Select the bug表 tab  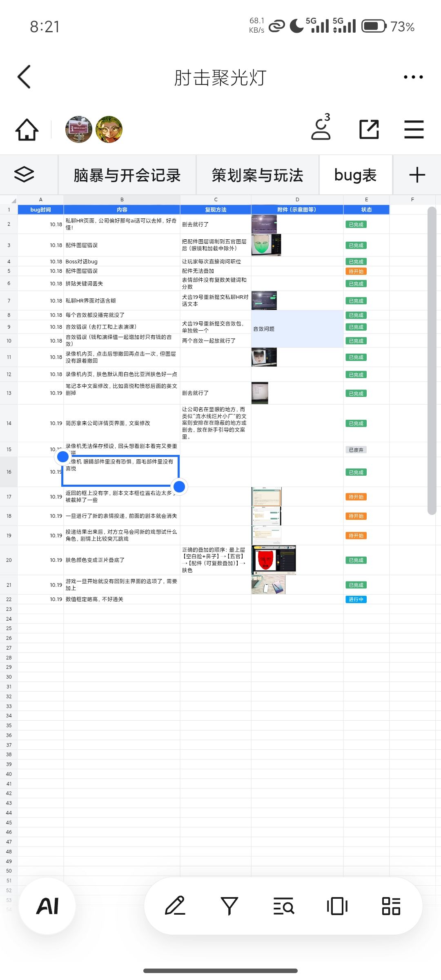coord(355,175)
